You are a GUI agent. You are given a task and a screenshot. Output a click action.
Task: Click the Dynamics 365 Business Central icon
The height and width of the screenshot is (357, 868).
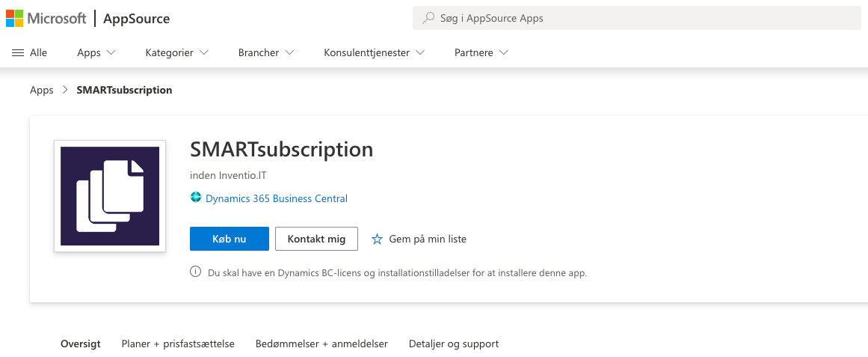pos(196,198)
